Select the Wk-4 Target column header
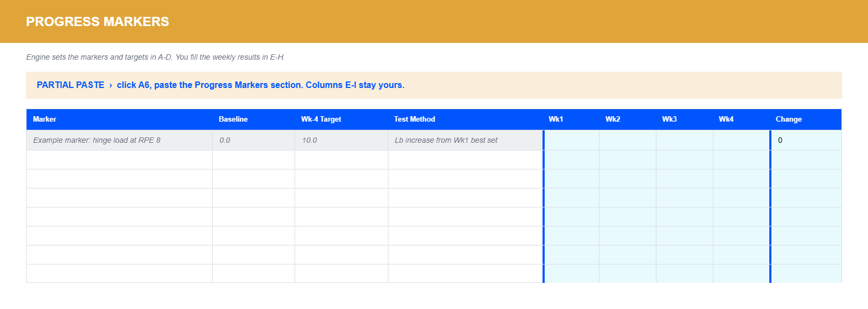This screenshot has width=868, height=309. 342,119
